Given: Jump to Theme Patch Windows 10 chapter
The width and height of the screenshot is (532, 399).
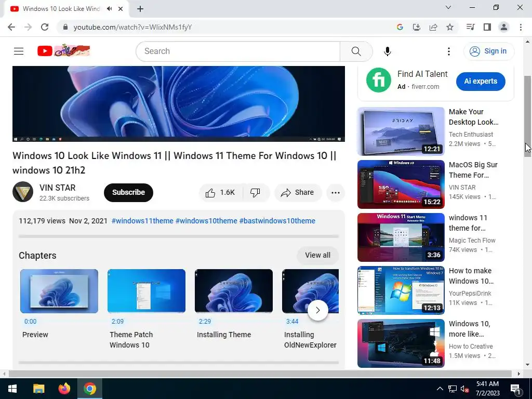Looking at the screenshot, I should pos(147,291).
